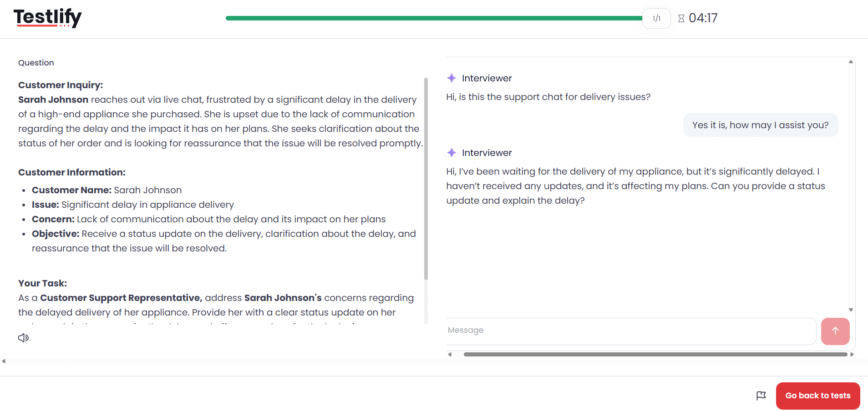
Task: Click inside the Message input field
Action: coord(628,331)
